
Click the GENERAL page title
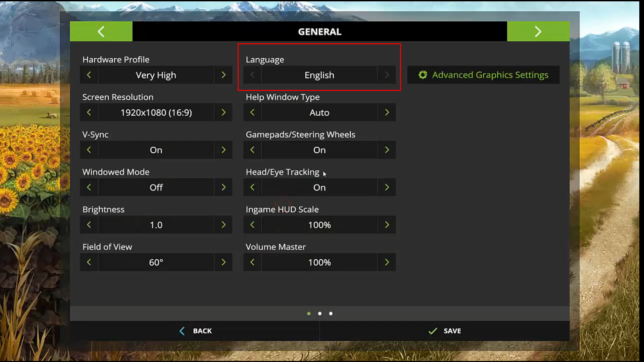319,32
